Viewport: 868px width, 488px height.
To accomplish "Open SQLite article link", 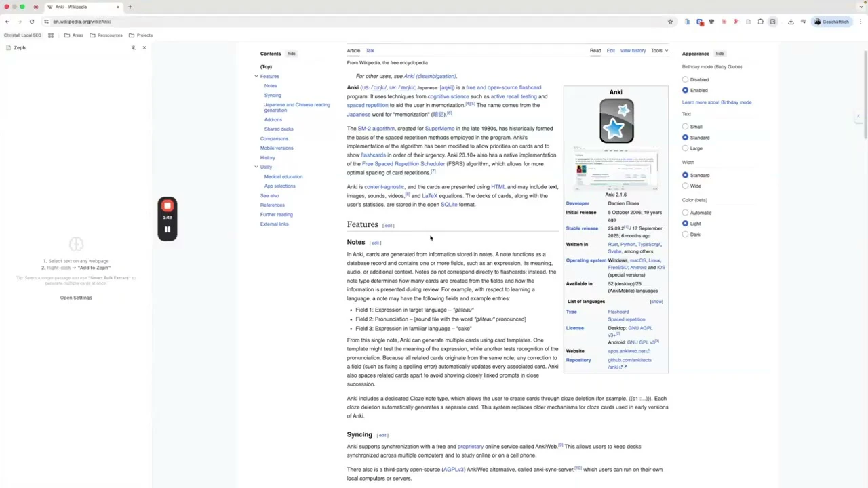I will click(x=449, y=205).
